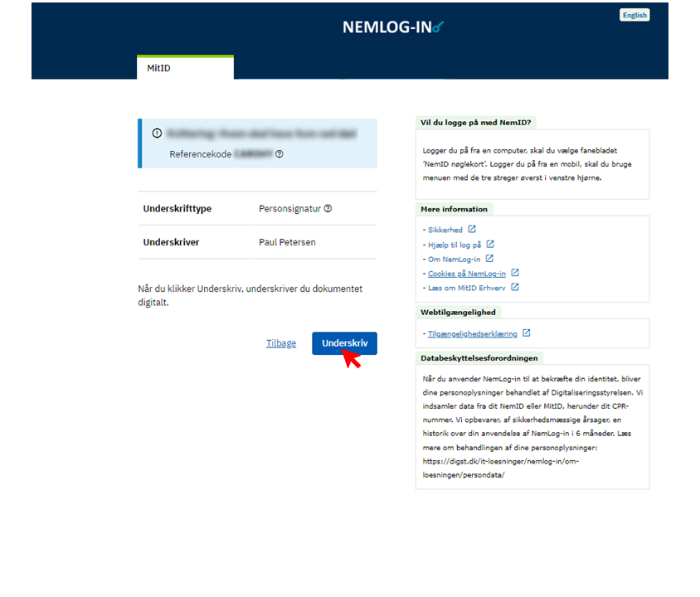Image resolution: width=700 pixels, height=597 pixels.
Task: Click the info icon in the blue notice
Action: pyautogui.click(x=157, y=133)
